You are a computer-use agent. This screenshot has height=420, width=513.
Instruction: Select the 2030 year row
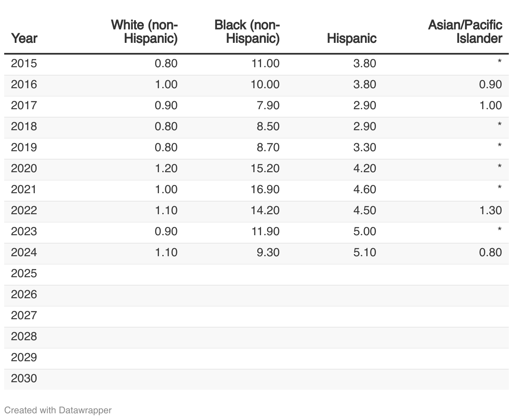click(x=24, y=378)
